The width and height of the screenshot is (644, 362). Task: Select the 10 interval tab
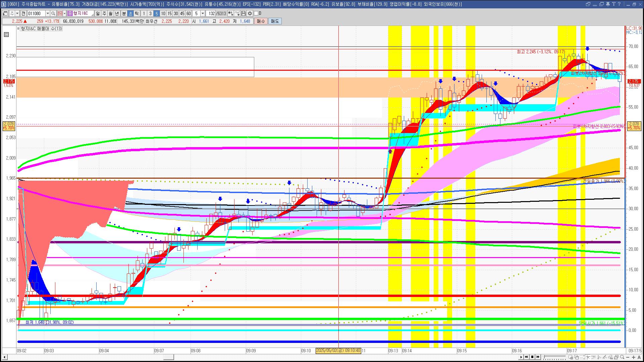tap(163, 13)
